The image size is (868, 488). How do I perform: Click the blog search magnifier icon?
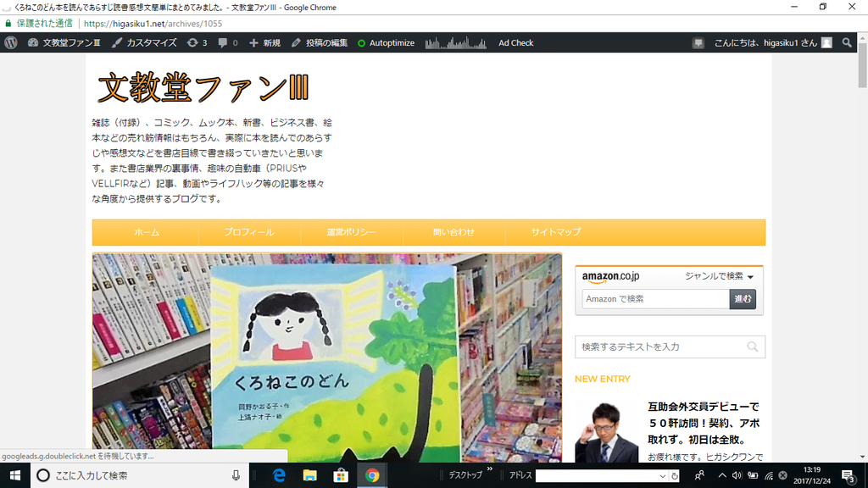753,347
